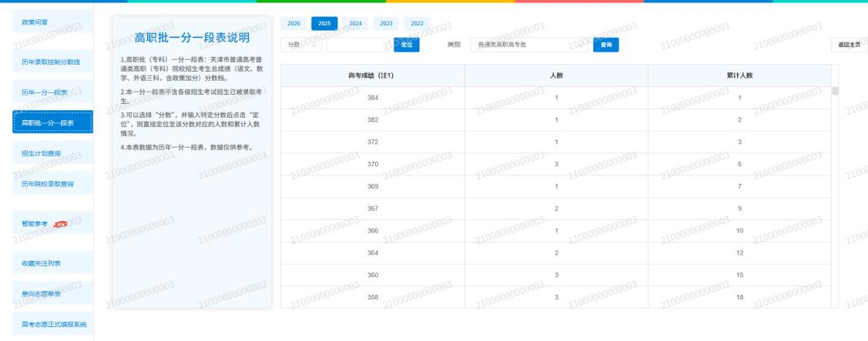Click the 人数 value in the 364 row
This screenshot has width=868, height=341.
coord(556,253)
